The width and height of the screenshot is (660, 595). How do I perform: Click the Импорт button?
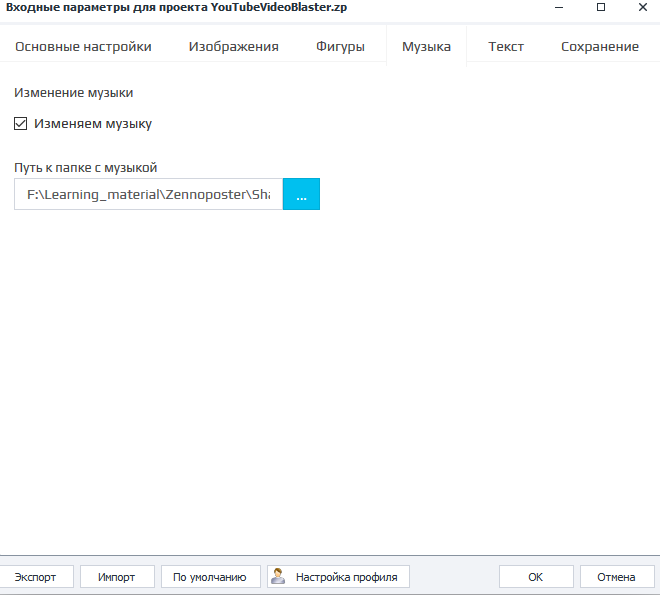pyautogui.click(x=117, y=577)
